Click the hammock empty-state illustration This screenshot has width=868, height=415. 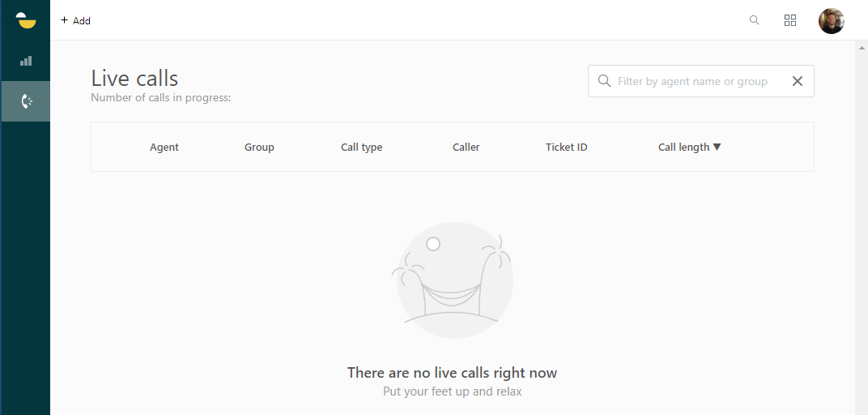(454, 280)
